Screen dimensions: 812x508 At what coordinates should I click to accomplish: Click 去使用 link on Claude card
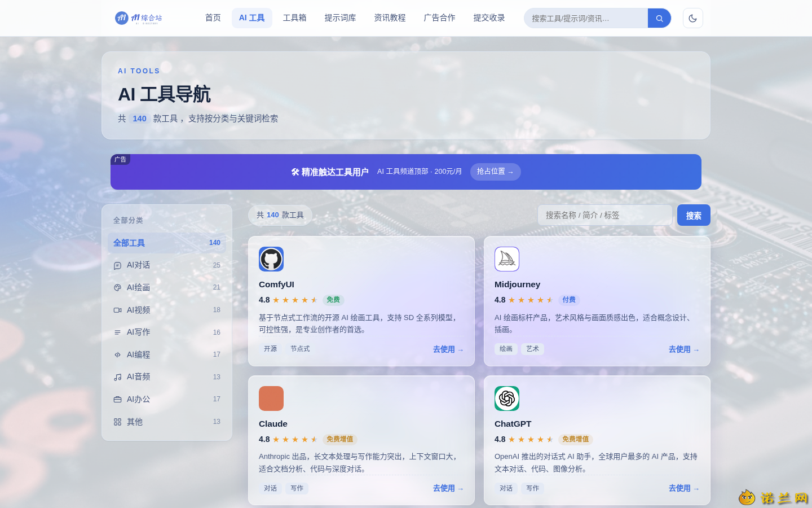click(x=448, y=488)
